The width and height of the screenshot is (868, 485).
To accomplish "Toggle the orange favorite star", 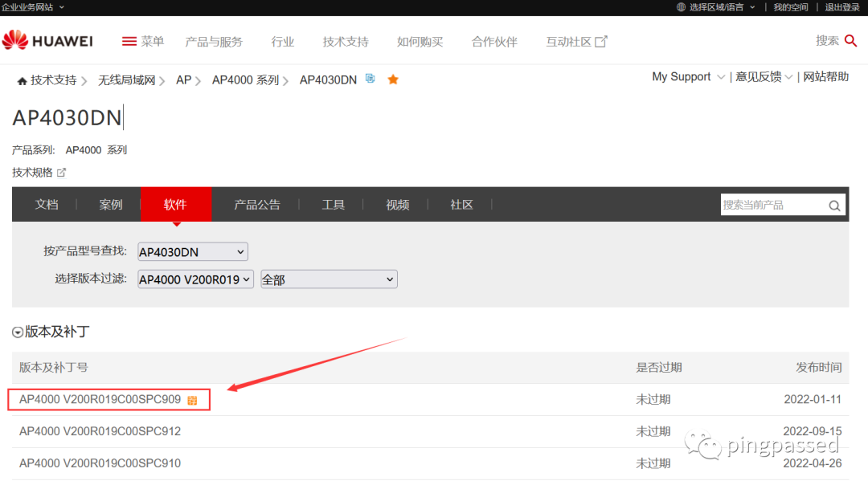I will [393, 79].
